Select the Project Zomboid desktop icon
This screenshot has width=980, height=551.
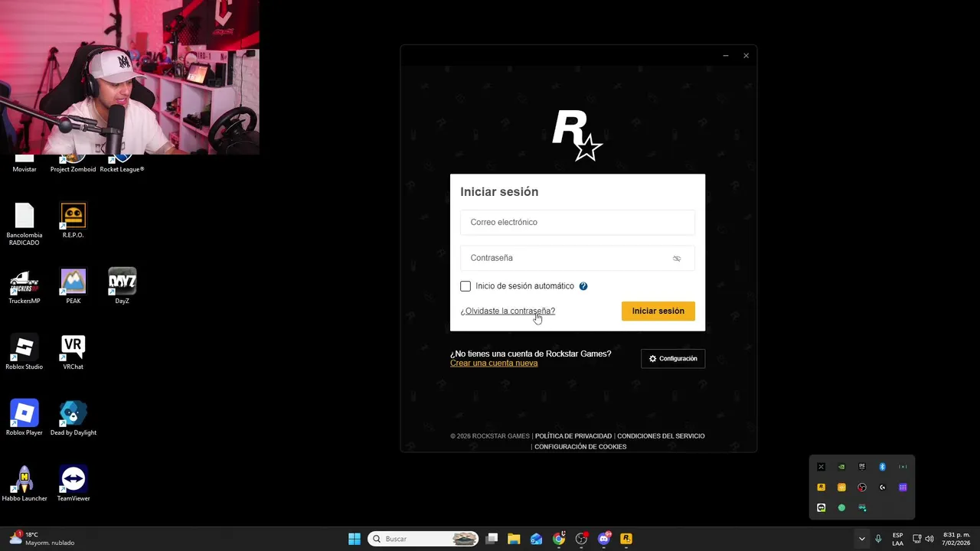coord(73,164)
